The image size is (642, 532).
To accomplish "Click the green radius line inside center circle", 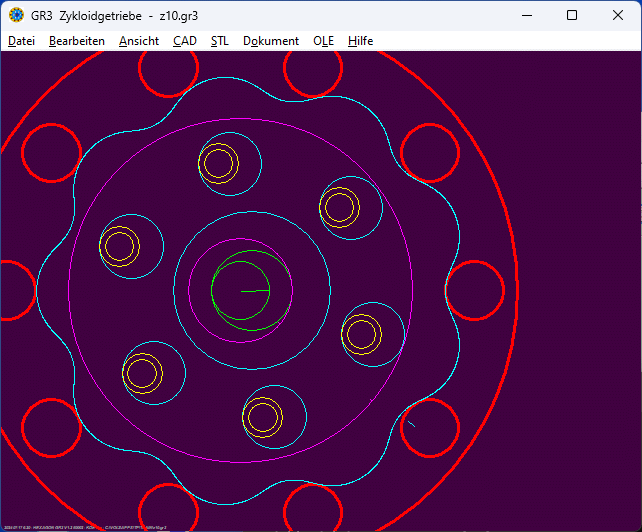I will click(x=256, y=290).
